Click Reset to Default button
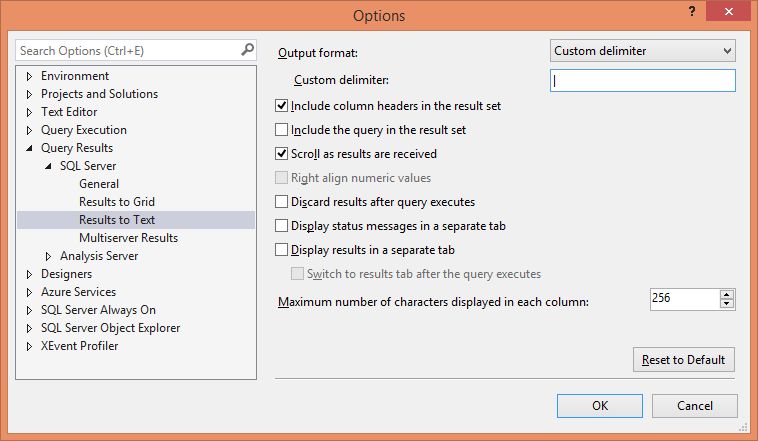The image size is (758, 441). click(684, 360)
